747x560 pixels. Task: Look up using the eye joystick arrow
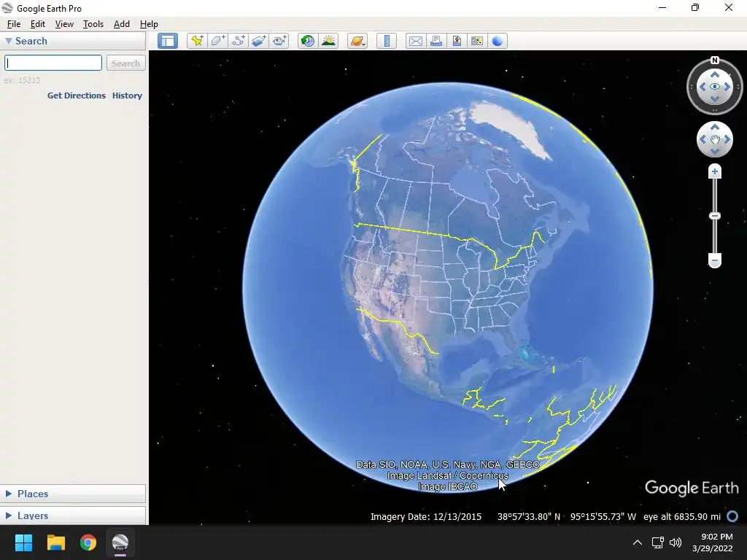[x=715, y=74]
